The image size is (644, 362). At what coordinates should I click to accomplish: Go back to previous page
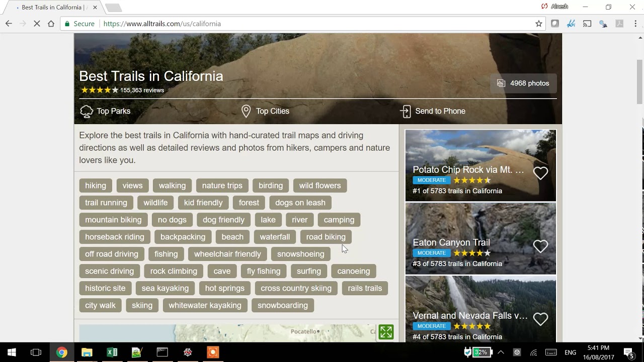(9, 24)
